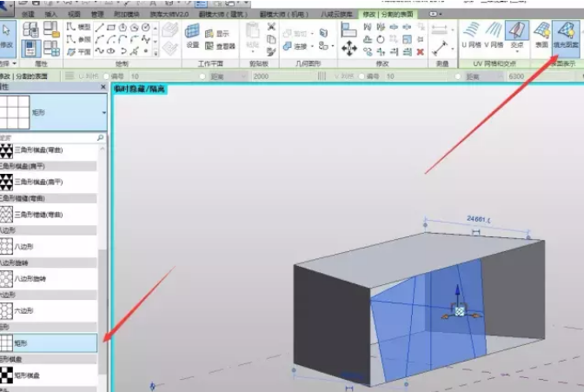Expand the 交点 dropdown arrow
Viewport: 584px width, 392px height.
click(x=517, y=50)
